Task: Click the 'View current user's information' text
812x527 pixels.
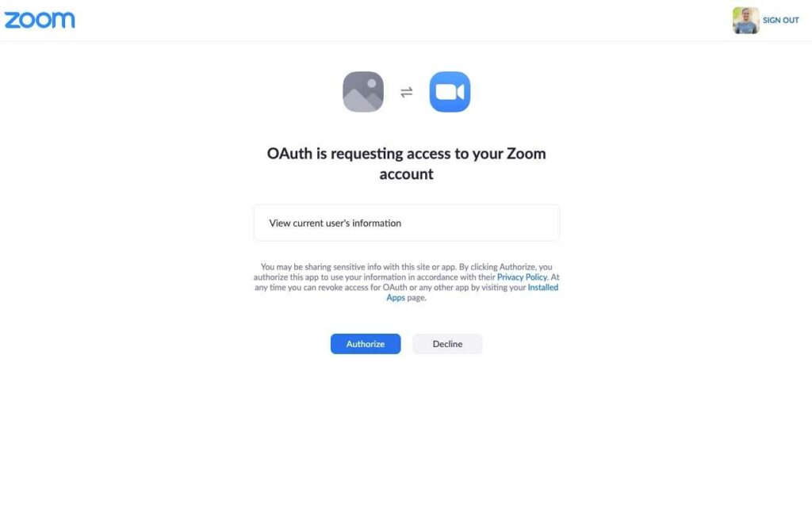Action: coord(335,223)
